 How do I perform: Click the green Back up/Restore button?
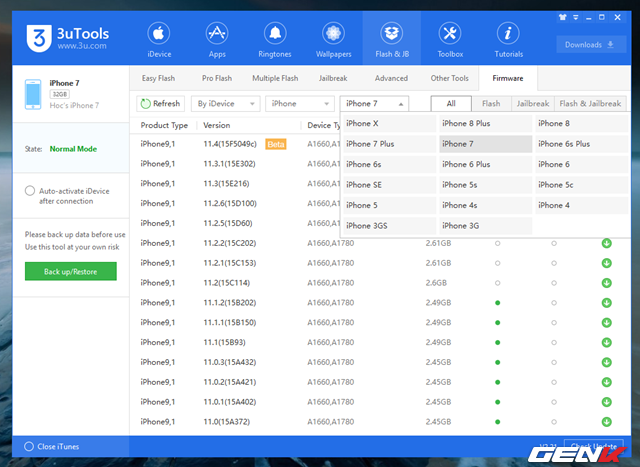(x=71, y=271)
